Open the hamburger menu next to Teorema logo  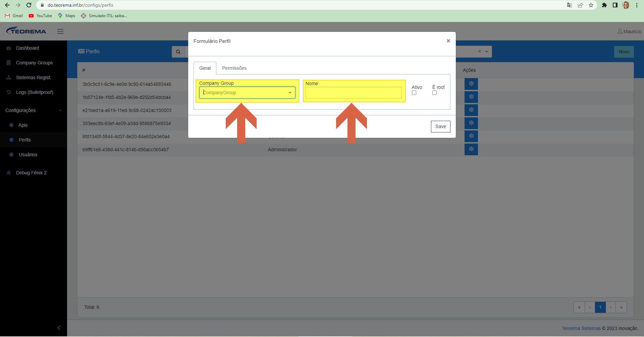(60, 31)
